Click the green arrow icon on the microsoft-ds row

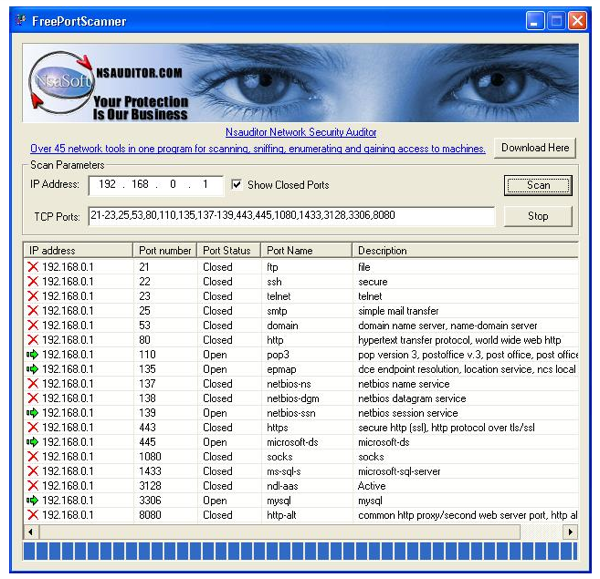(33, 442)
